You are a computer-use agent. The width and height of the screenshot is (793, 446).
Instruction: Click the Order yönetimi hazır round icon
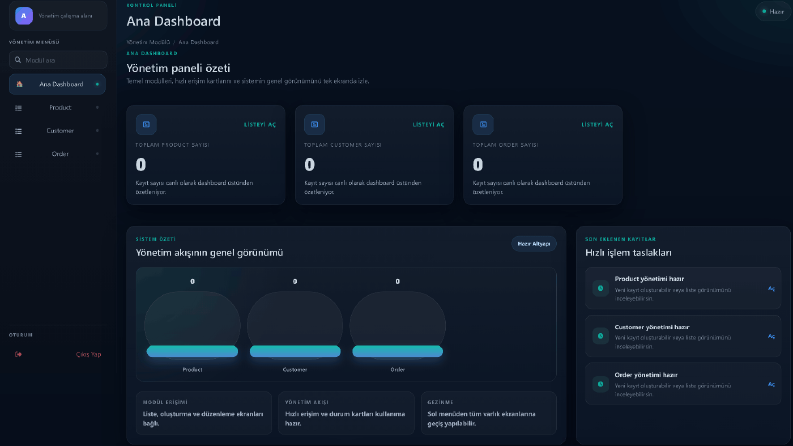pos(600,384)
